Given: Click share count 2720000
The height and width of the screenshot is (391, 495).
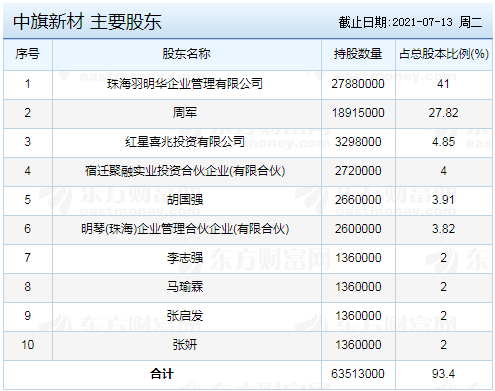Looking at the screenshot, I should click(x=358, y=171).
